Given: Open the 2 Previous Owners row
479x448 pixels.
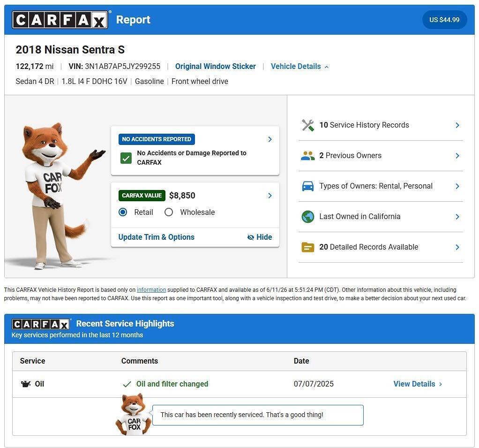Looking at the screenshot, I should point(381,156).
